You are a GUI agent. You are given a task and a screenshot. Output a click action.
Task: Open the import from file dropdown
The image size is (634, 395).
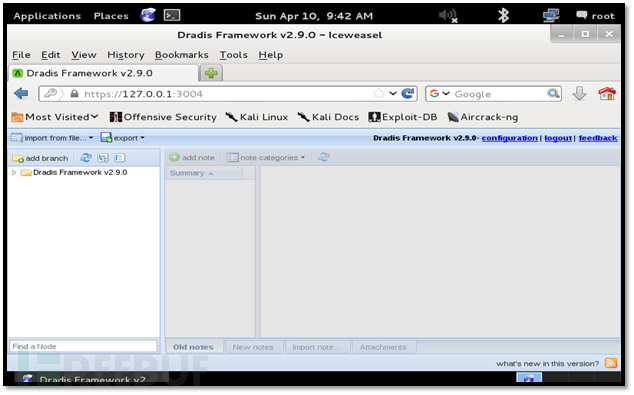pyautogui.click(x=52, y=138)
